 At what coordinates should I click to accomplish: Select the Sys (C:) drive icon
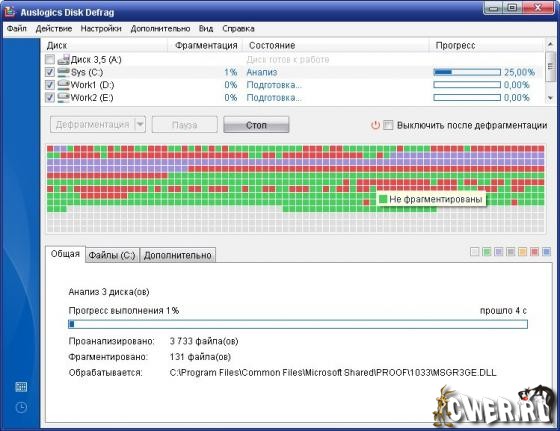(64, 72)
